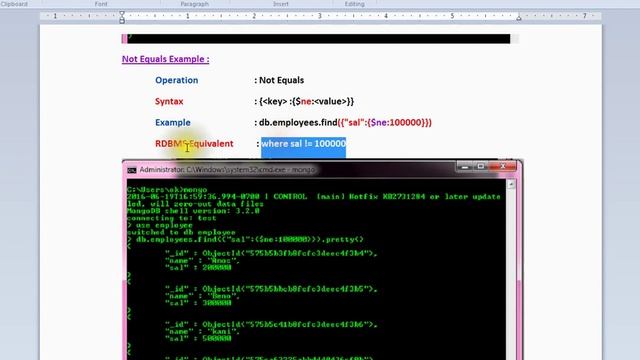Click the 'RDBMS Equivalent' label
The image size is (640, 360).
point(194,144)
